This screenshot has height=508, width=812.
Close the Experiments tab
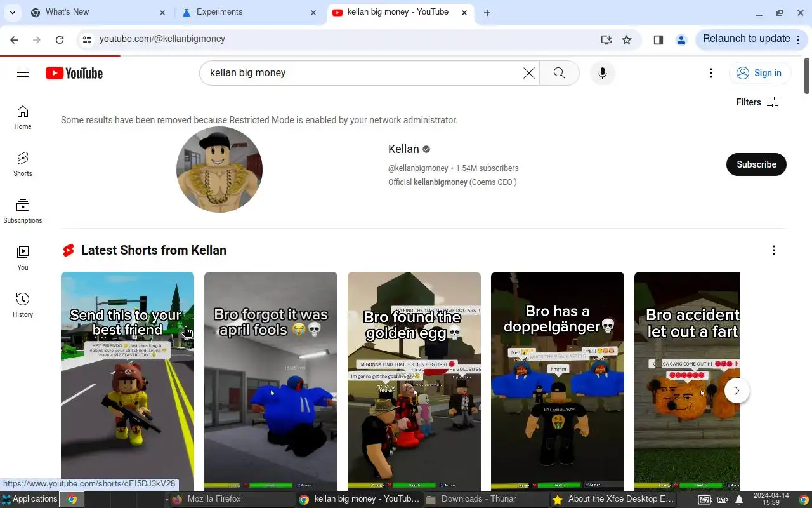(313, 13)
